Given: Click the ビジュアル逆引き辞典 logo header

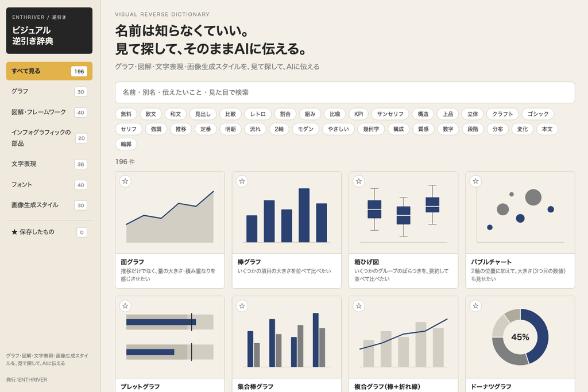Looking at the screenshot, I should [x=49, y=31].
